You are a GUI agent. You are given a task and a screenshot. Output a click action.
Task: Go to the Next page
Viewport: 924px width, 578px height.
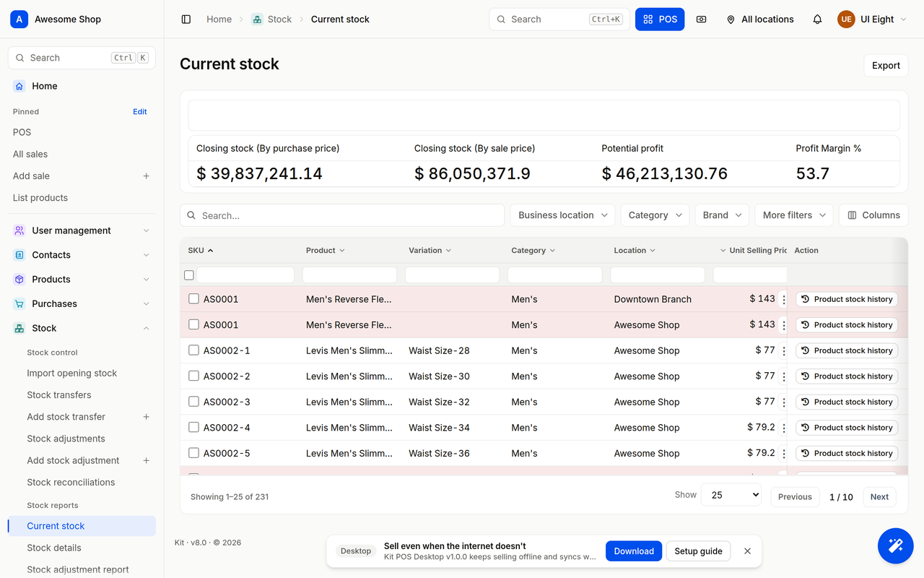pyautogui.click(x=879, y=497)
